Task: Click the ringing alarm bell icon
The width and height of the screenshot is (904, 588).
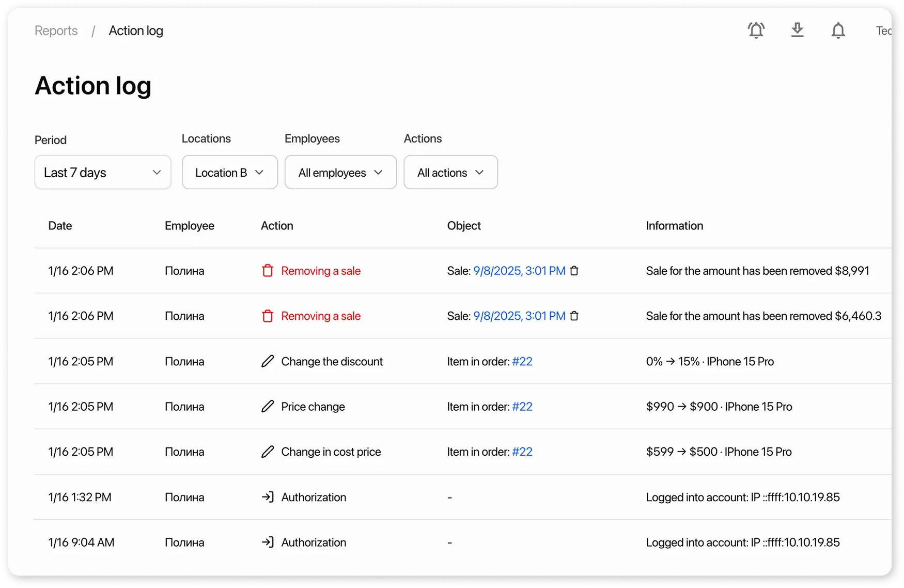Action: click(x=756, y=30)
